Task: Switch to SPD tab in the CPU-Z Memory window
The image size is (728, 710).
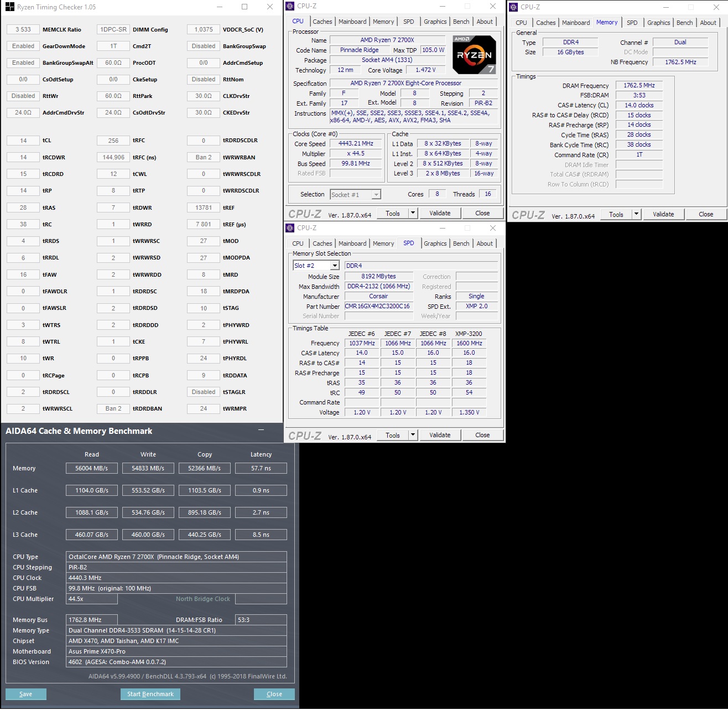Action: (632, 23)
